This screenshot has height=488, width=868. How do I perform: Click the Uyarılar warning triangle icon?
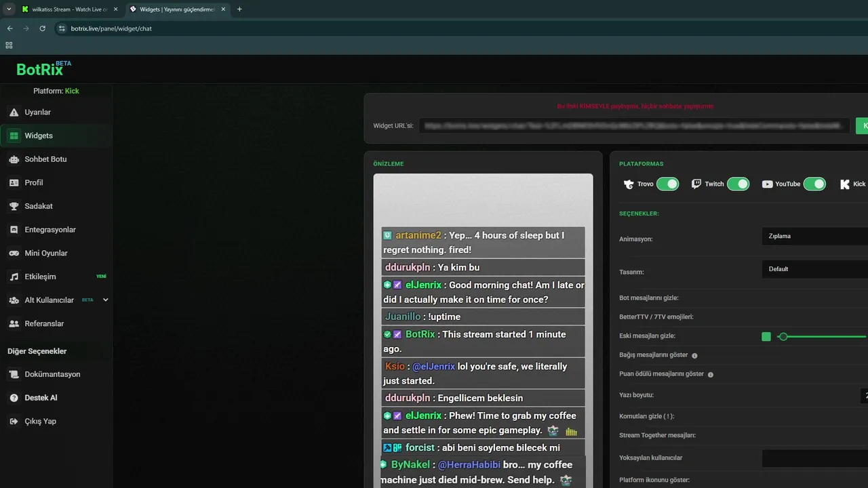pos(14,113)
